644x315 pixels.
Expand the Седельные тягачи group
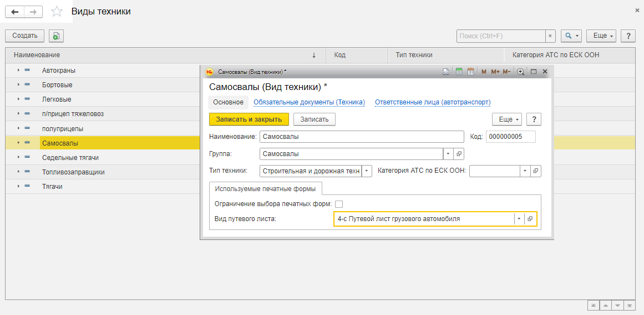[x=18, y=158]
